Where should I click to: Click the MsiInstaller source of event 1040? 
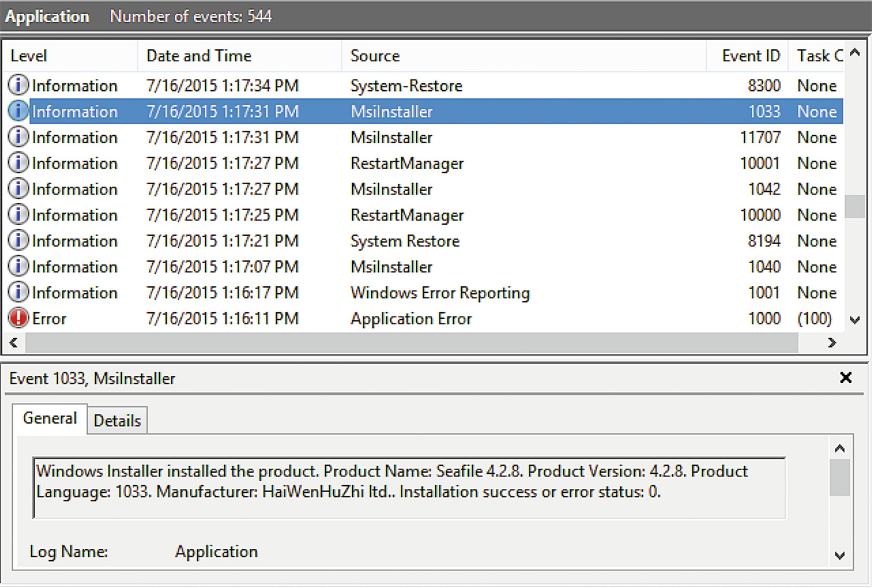pyautogui.click(x=392, y=266)
